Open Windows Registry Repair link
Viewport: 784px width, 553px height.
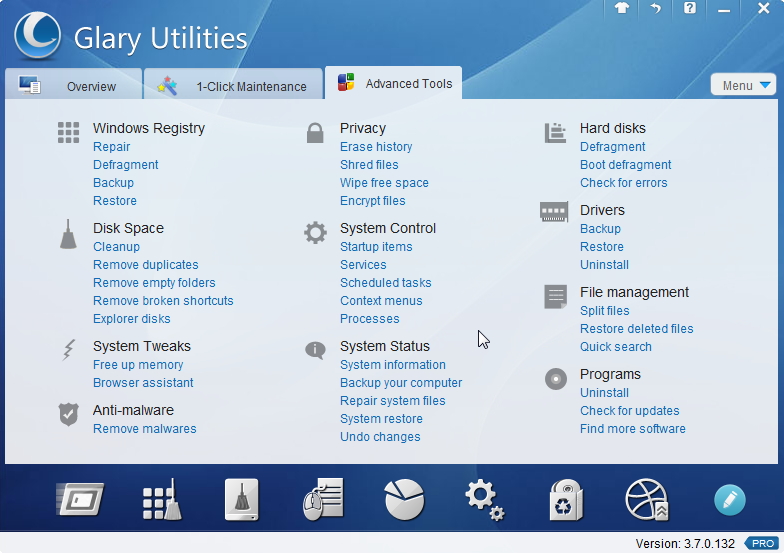[x=112, y=147]
